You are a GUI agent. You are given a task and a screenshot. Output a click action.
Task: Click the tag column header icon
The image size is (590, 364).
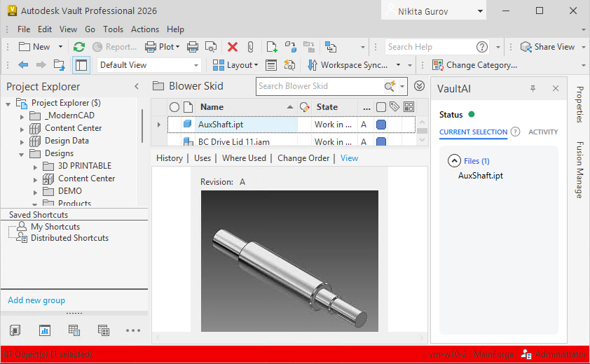pos(395,107)
